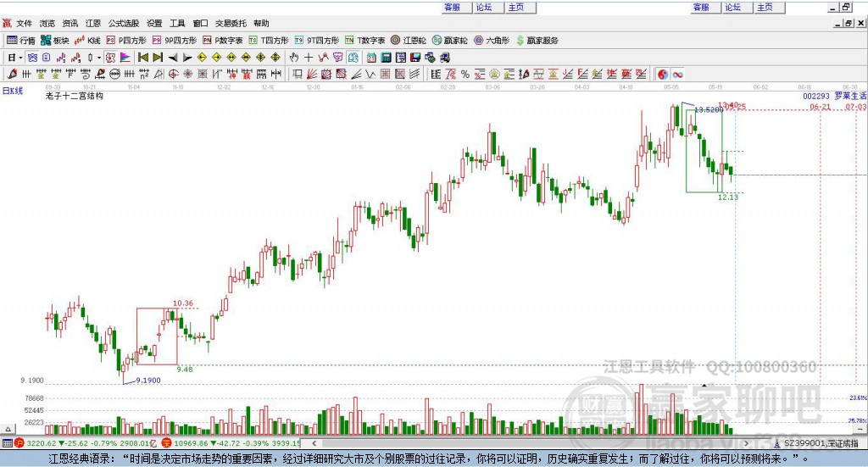The height and width of the screenshot is (467, 868).
Task: Open the 帮助 menu
Action: [x=261, y=23]
